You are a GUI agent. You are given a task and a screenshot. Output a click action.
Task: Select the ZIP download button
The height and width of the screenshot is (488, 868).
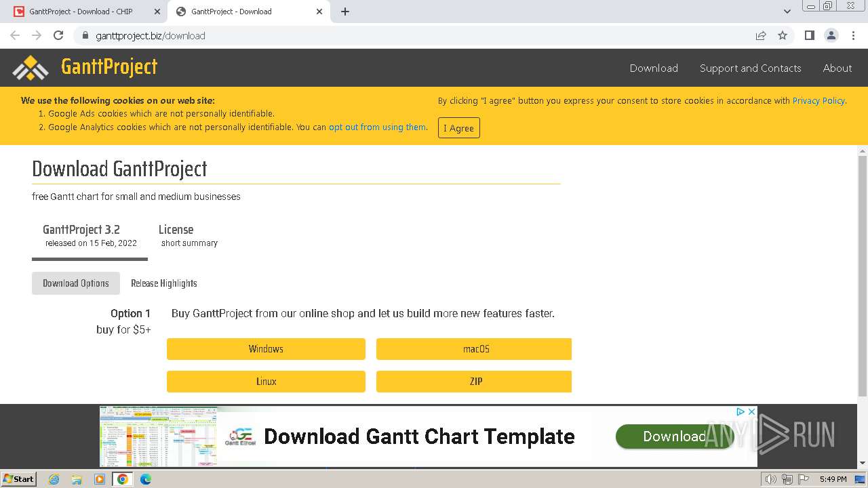point(474,382)
